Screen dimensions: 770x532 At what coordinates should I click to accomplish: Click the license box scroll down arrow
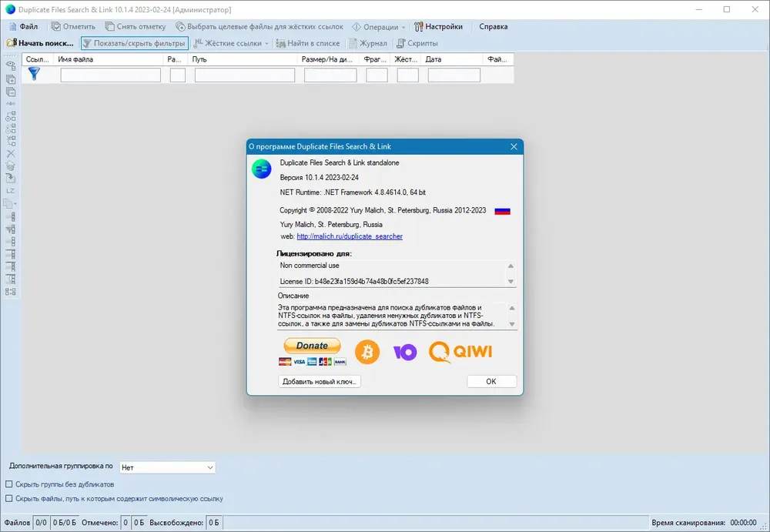point(511,282)
